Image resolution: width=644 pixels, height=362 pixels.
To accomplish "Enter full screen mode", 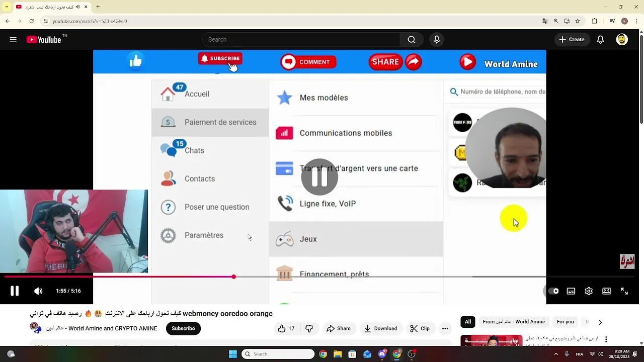I will click(x=624, y=291).
